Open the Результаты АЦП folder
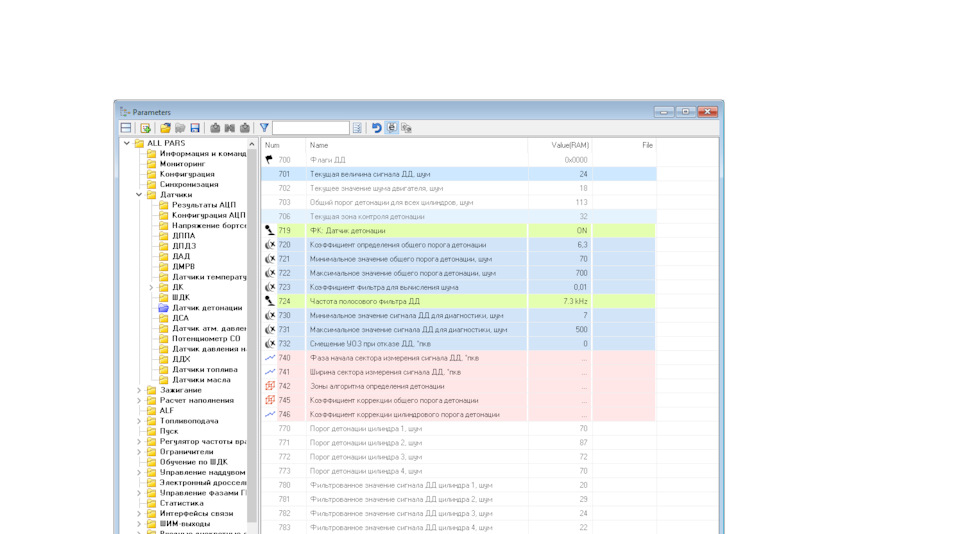This screenshot has width=960, height=534. coord(203,205)
